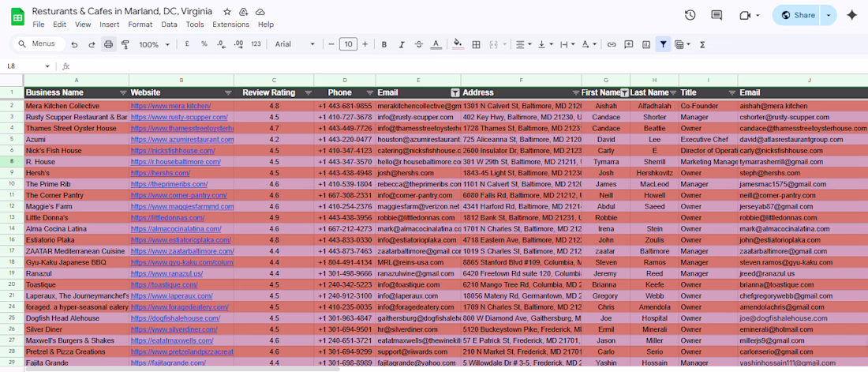Viewport: 868px width, 372px height.
Task: Open the zoom 100% dropdown
Action: 154,44
